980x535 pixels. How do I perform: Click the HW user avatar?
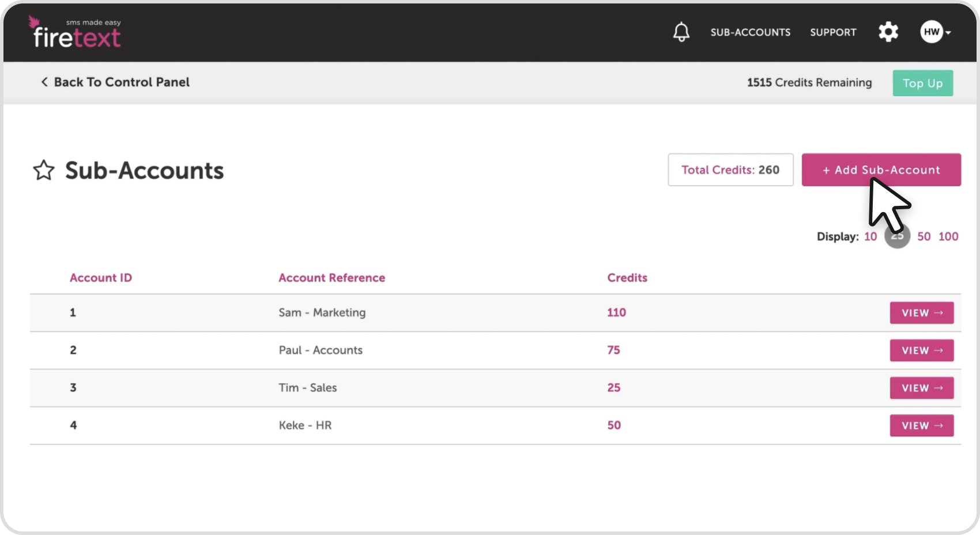pos(931,32)
